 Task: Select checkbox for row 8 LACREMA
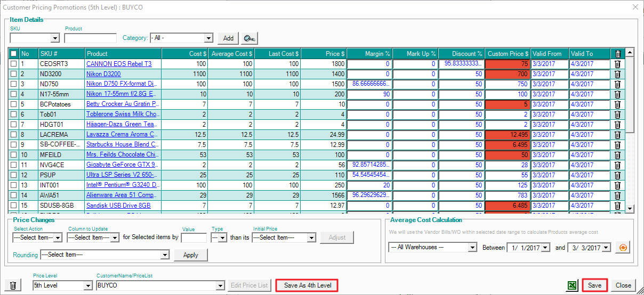click(13, 135)
